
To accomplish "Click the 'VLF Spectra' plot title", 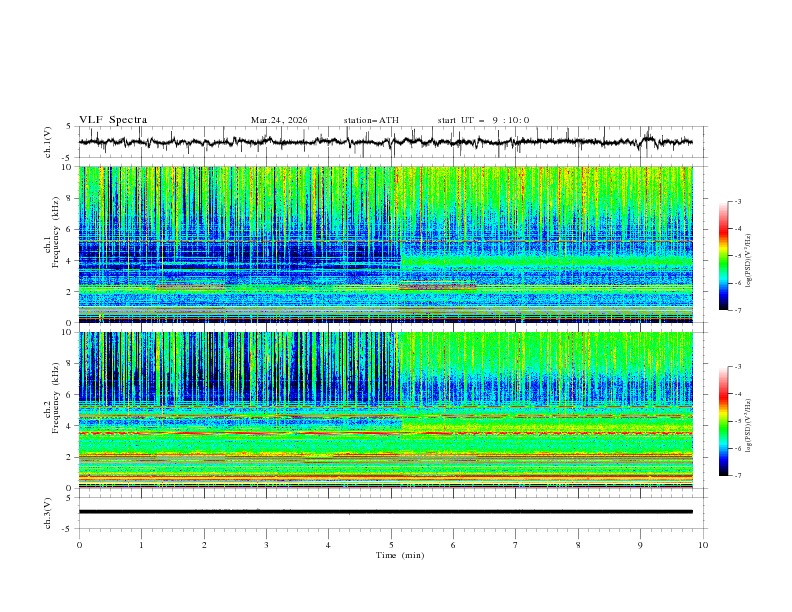I will [113, 120].
